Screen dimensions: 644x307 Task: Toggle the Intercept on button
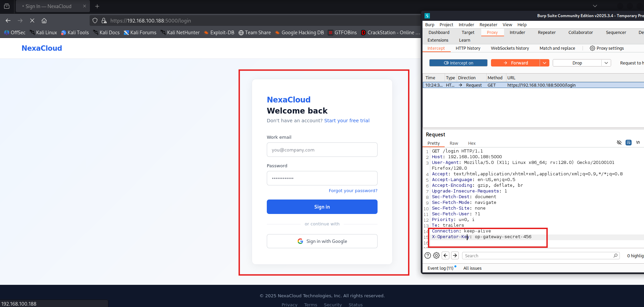coord(458,63)
